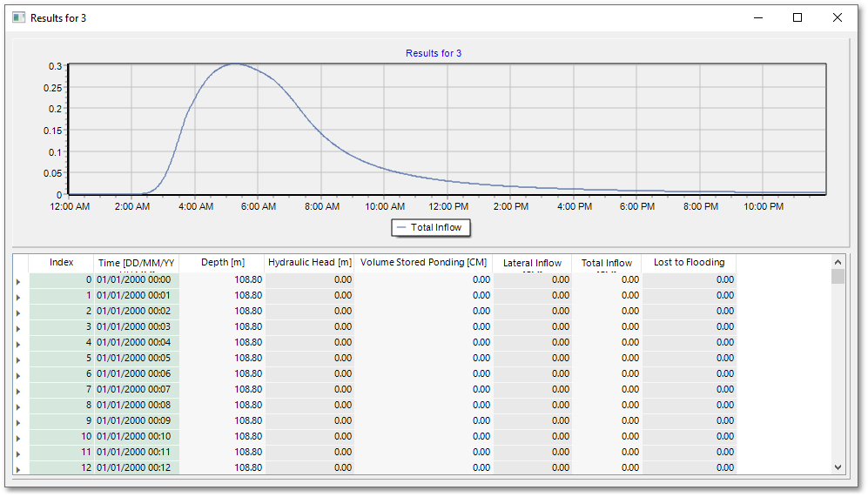The width and height of the screenshot is (868, 497).
Task: Select the Total Inflow legend entry
Action: tap(431, 227)
